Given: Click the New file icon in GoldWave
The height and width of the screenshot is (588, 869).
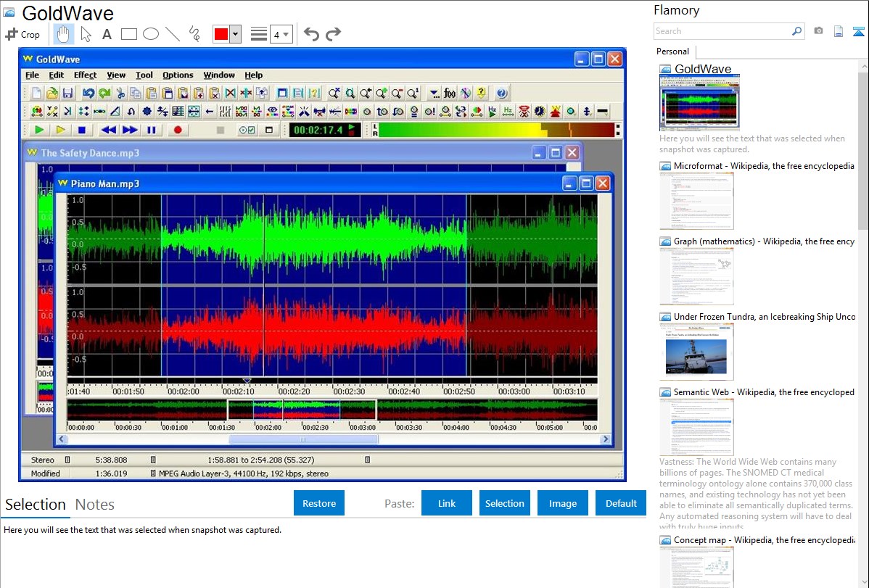Looking at the screenshot, I should [x=36, y=93].
